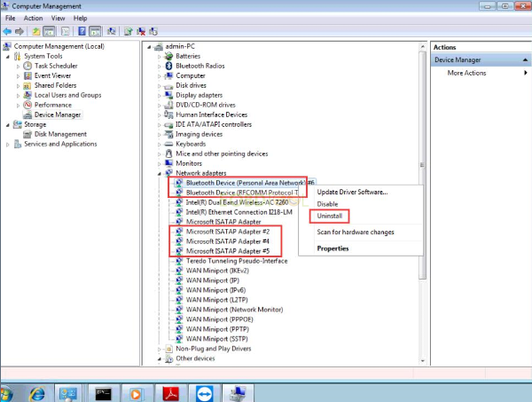Select Microsoft ISATAP Adapter #5
The height and width of the screenshot is (402, 532).
coord(228,251)
